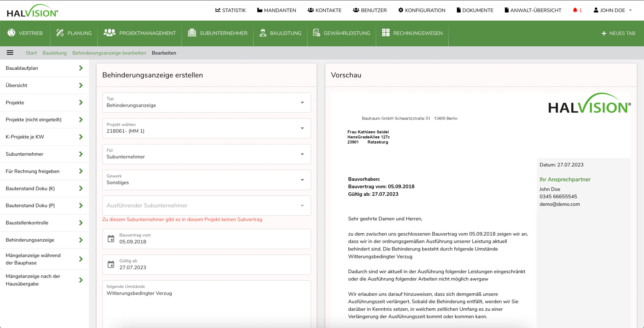The image size is (644, 328).
Task: Click the Neues Tab button
Action: point(618,33)
